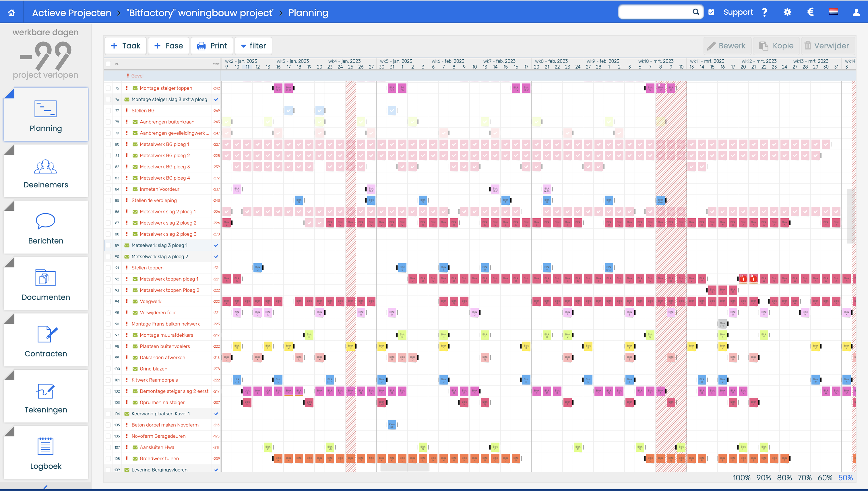Open the euro currency icon
This screenshot has width=868, height=491.
tap(810, 12)
